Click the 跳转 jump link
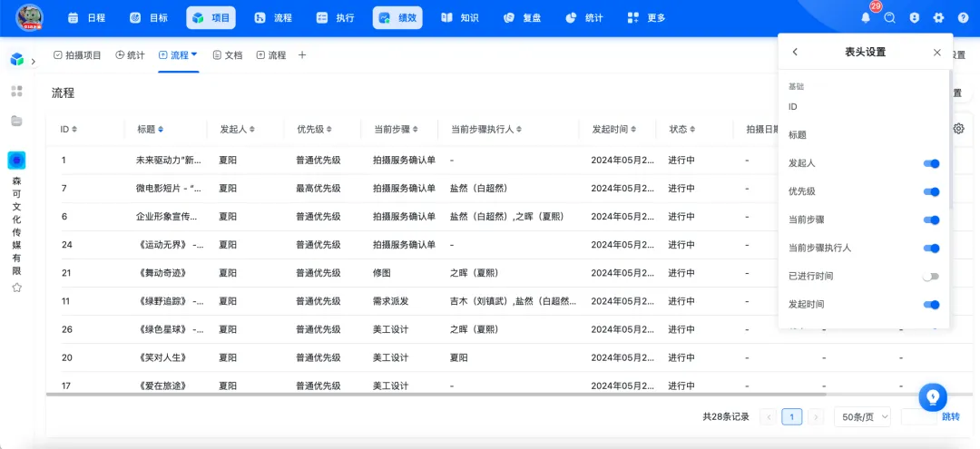 (951, 416)
